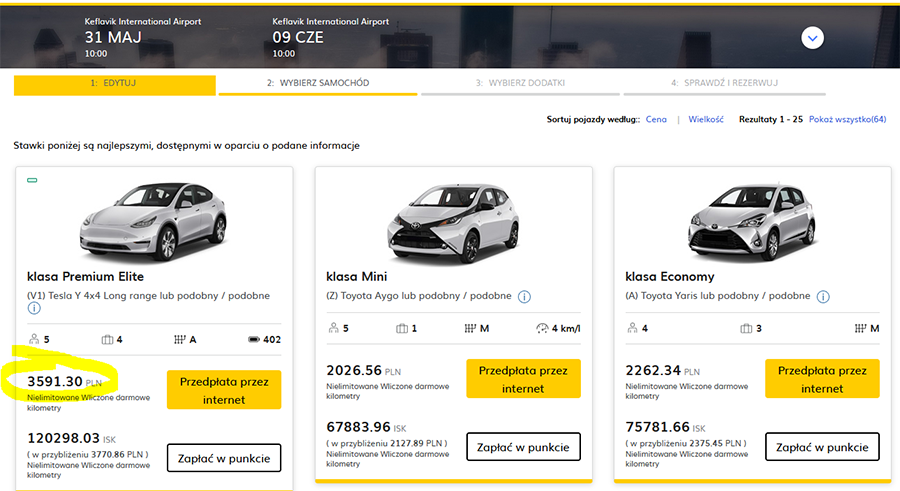Go to step 1 Edytuj tab

114,84
